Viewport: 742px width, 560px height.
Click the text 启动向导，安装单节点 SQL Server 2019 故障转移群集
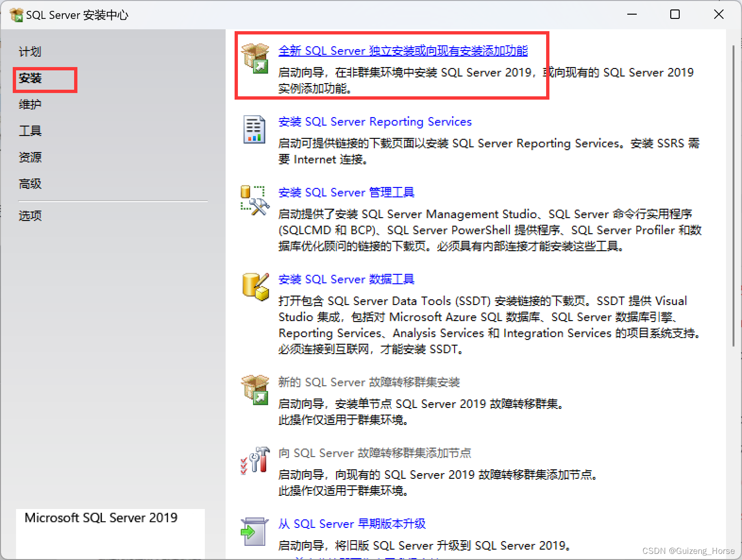tap(422, 404)
